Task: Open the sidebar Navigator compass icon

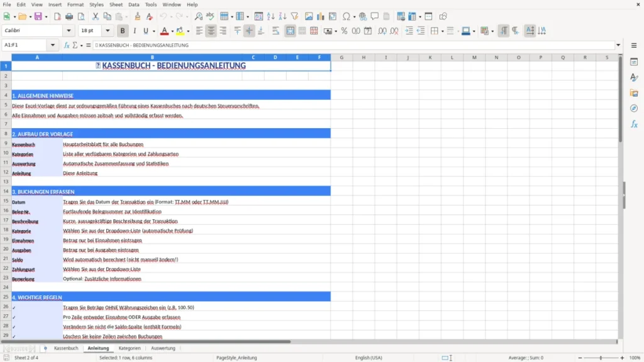Action: point(634,108)
